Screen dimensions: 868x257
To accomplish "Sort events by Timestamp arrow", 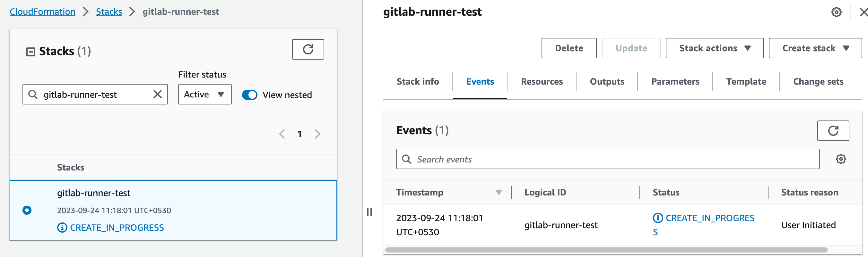I will tap(498, 192).
